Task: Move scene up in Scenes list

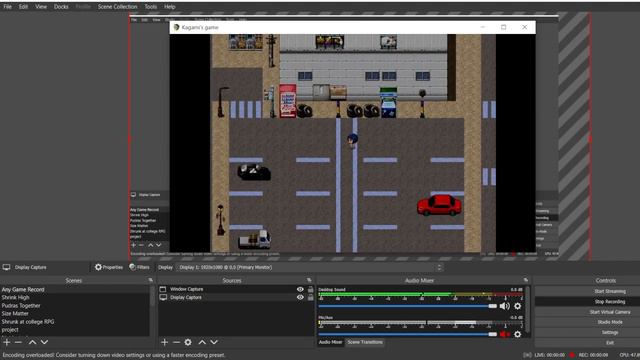Action: click(x=32, y=342)
